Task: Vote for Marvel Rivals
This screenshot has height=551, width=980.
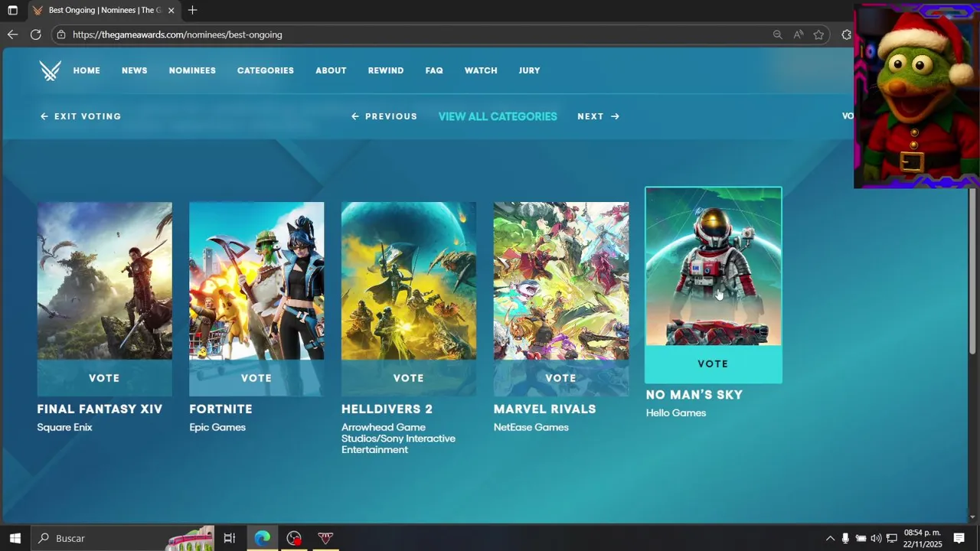Action: pos(560,378)
